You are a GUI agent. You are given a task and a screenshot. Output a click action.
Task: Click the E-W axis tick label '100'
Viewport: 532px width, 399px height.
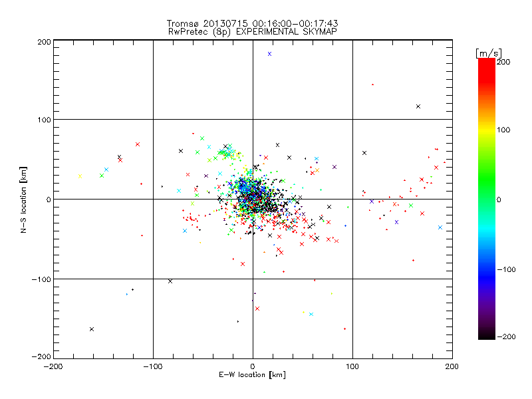[352, 366]
